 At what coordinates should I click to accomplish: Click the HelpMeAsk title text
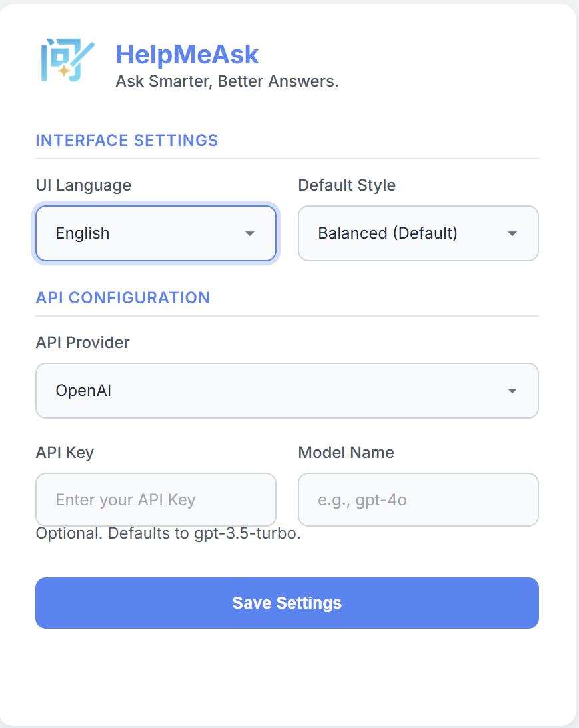pos(187,54)
